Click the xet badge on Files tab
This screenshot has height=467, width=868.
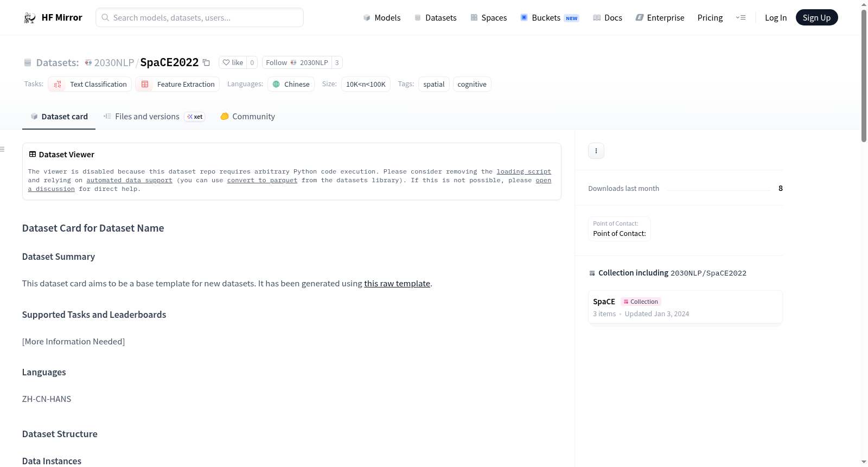[195, 117]
